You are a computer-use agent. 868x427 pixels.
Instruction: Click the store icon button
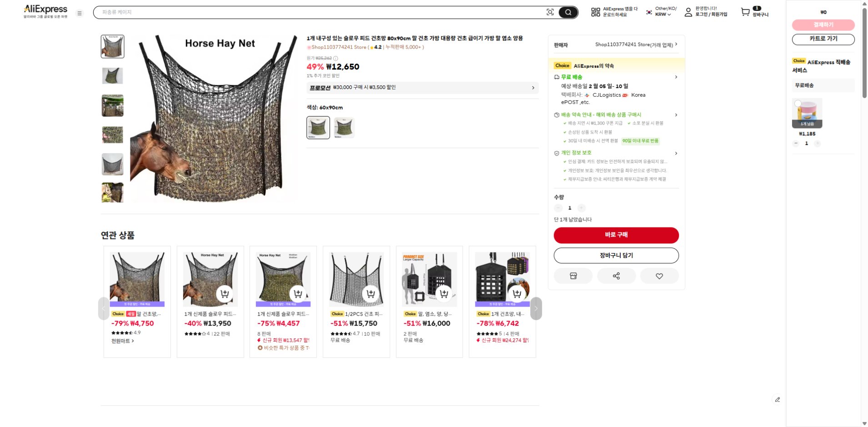(573, 276)
